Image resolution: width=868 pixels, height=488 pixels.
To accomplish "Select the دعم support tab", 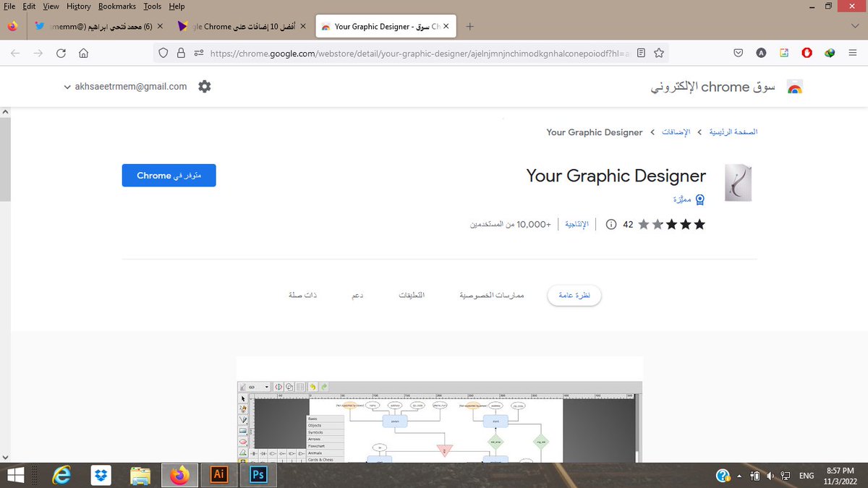I will point(357,296).
